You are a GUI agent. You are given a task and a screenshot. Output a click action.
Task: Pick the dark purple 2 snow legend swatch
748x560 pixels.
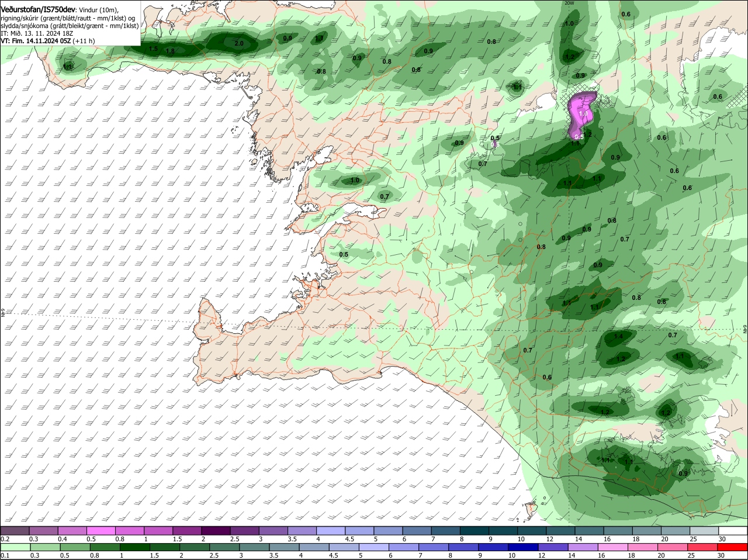tap(216, 530)
